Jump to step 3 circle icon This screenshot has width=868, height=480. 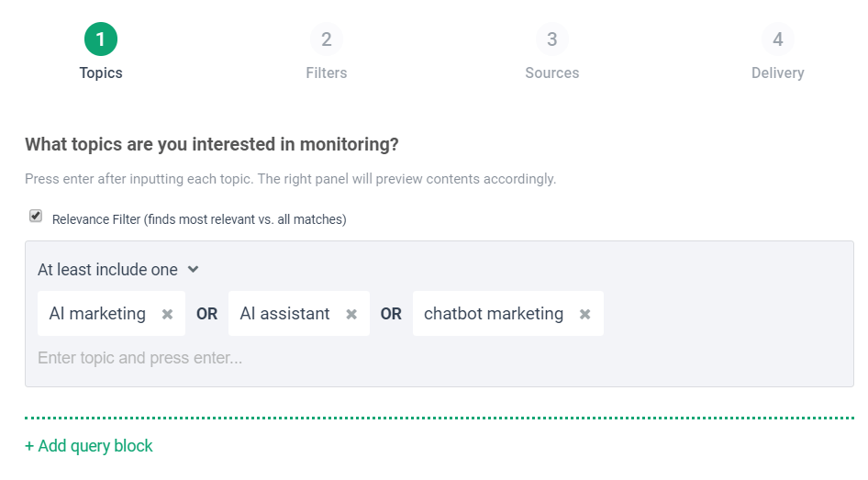(551, 39)
